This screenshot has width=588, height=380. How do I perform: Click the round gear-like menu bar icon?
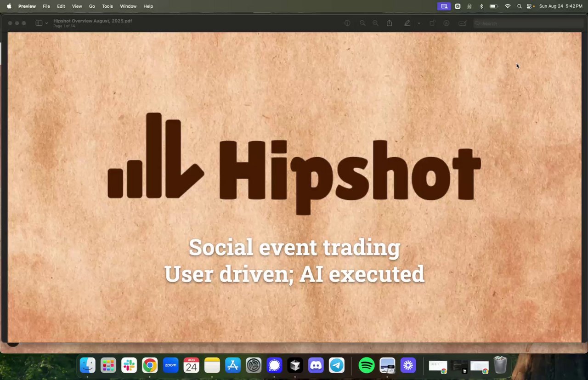(x=458, y=6)
